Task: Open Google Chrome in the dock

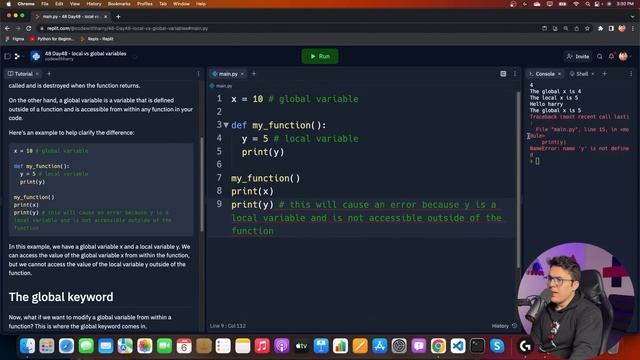Action: [x=438, y=346]
